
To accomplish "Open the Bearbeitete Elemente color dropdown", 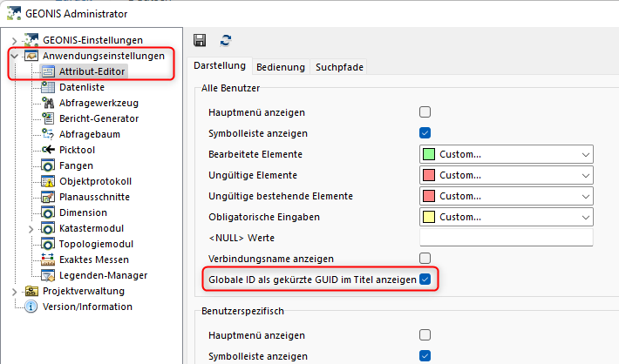I will 584,154.
